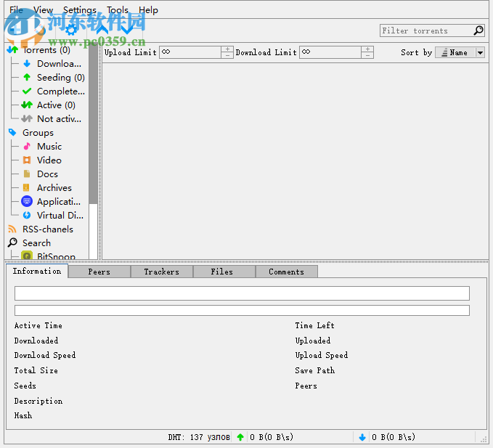This screenshot has width=493, height=448.
Task: Click the Upload Limit value field
Action: coord(190,52)
